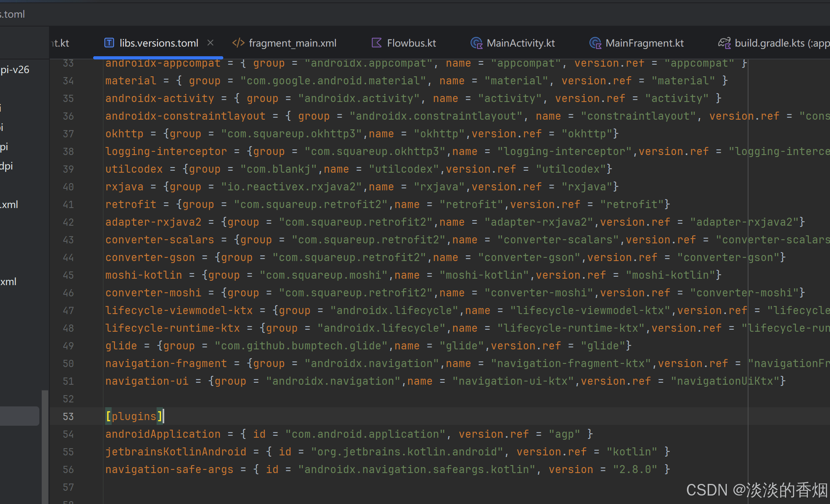Click the project panel vertical scrollbar
This screenshot has height=504, width=830.
(x=45, y=447)
